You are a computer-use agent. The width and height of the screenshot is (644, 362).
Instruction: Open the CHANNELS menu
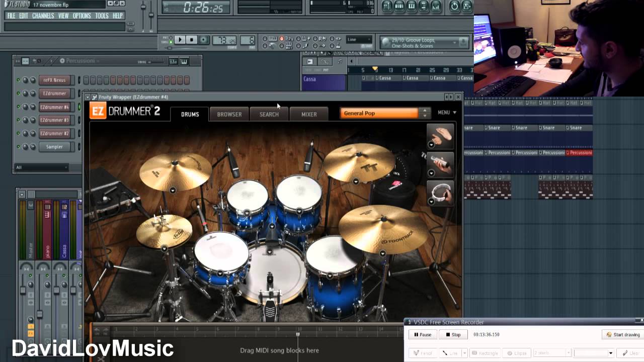click(x=43, y=16)
